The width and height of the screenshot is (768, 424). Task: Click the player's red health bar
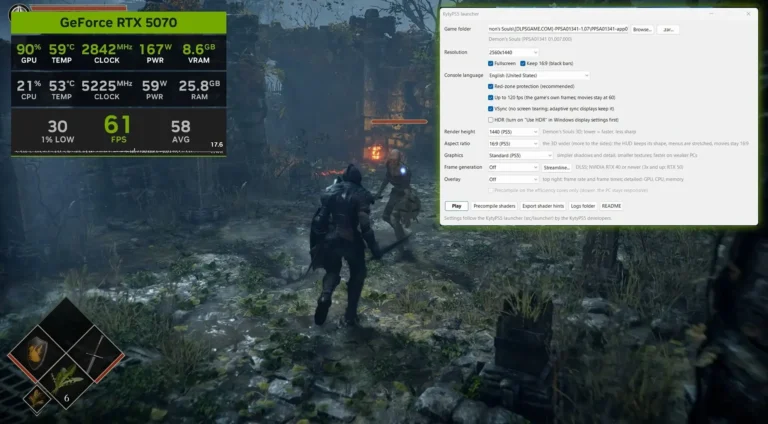(x=78, y=8)
